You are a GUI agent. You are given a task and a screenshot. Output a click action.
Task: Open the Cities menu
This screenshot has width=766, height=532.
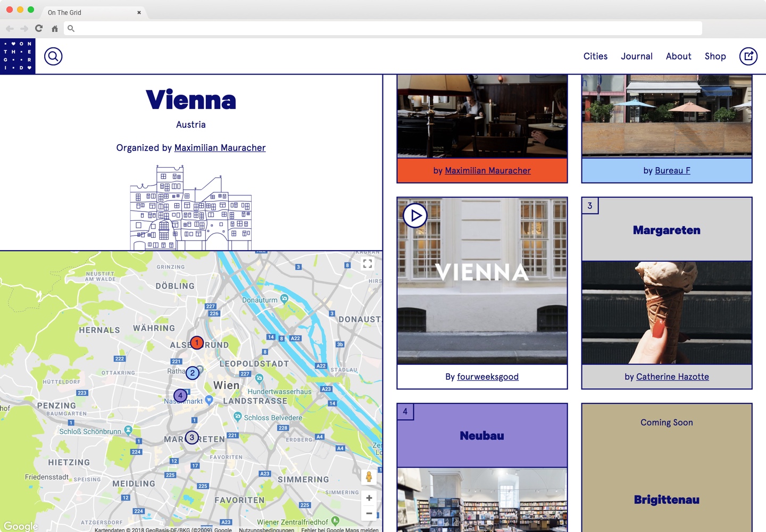tap(595, 56)
